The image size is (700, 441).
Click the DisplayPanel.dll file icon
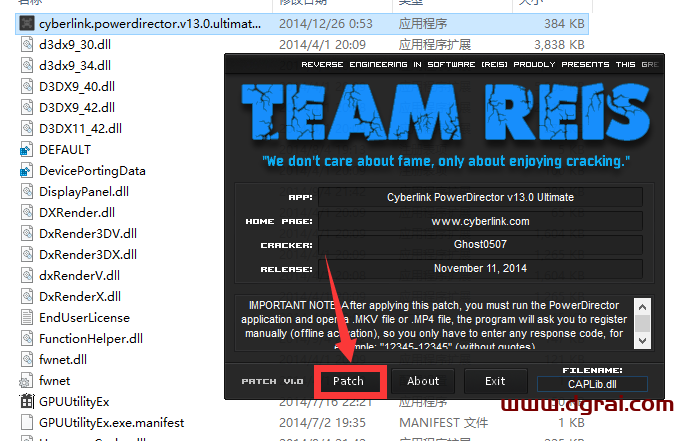[27, 191]
